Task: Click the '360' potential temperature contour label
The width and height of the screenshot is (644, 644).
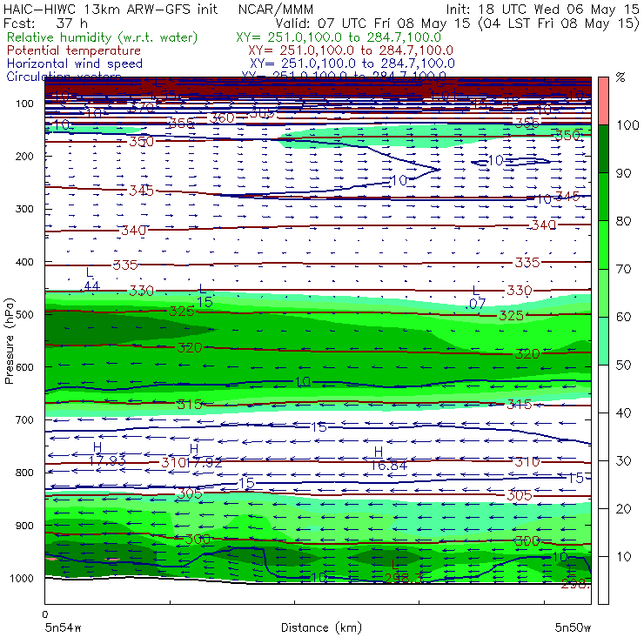Action: [x=222, y=118]
